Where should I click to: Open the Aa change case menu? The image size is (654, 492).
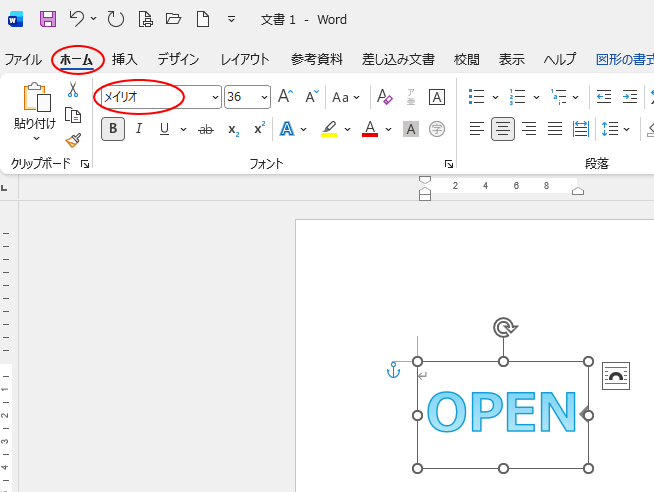click(x=345, y=98)
